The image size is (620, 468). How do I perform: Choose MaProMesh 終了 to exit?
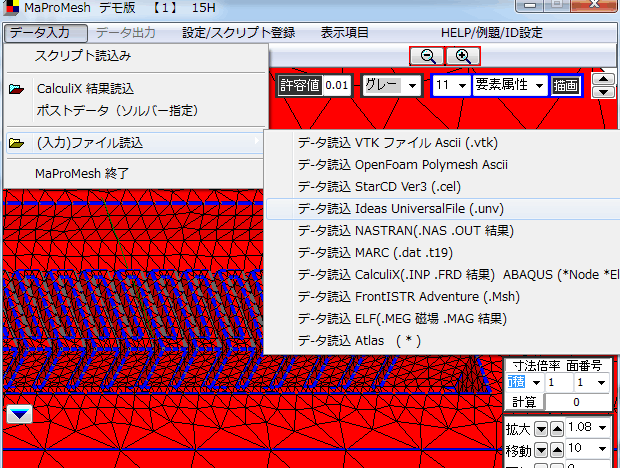click(134, 174)
